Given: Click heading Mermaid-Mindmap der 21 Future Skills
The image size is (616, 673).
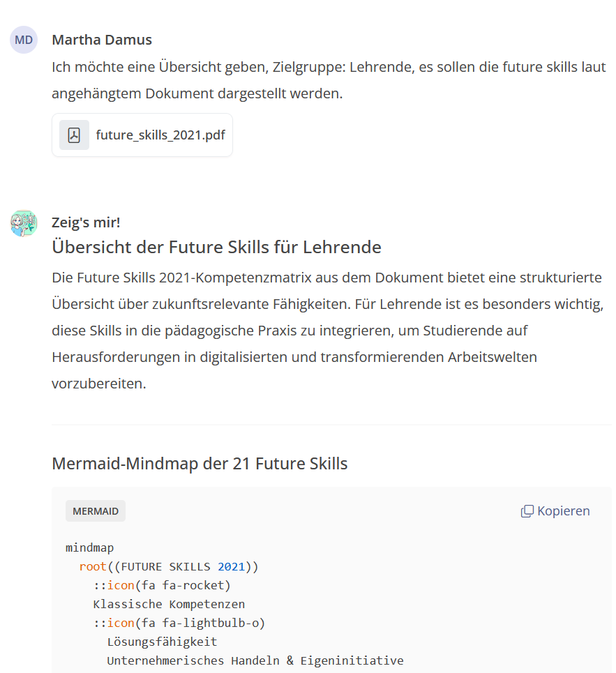Looking at the screenshot, I should click(200, 463).
